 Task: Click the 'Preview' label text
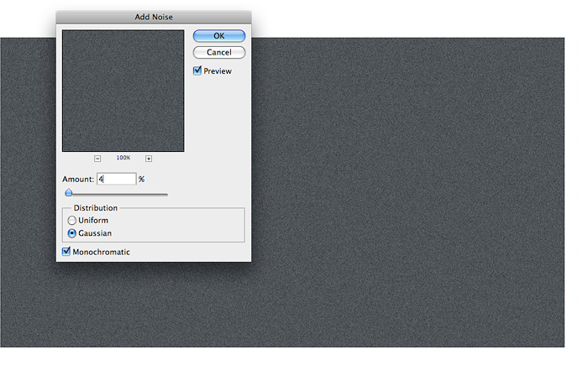click(x=218, y=71)
